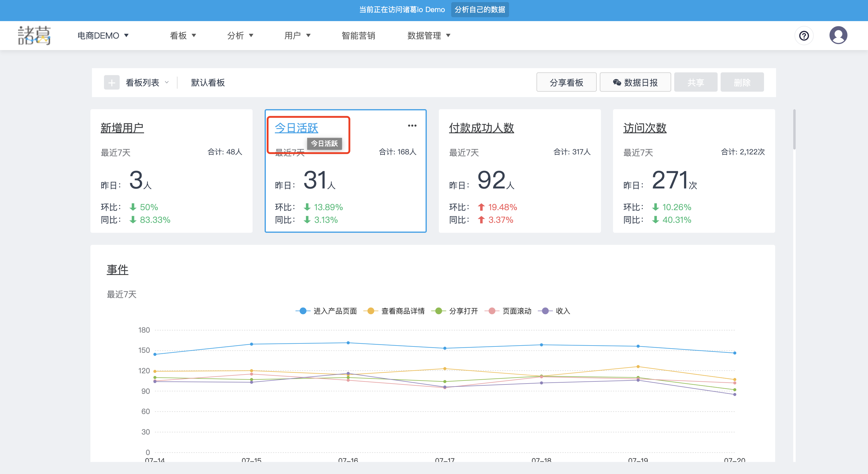Open the three-dot menu on 今日活跃 card

coord(412,126)
